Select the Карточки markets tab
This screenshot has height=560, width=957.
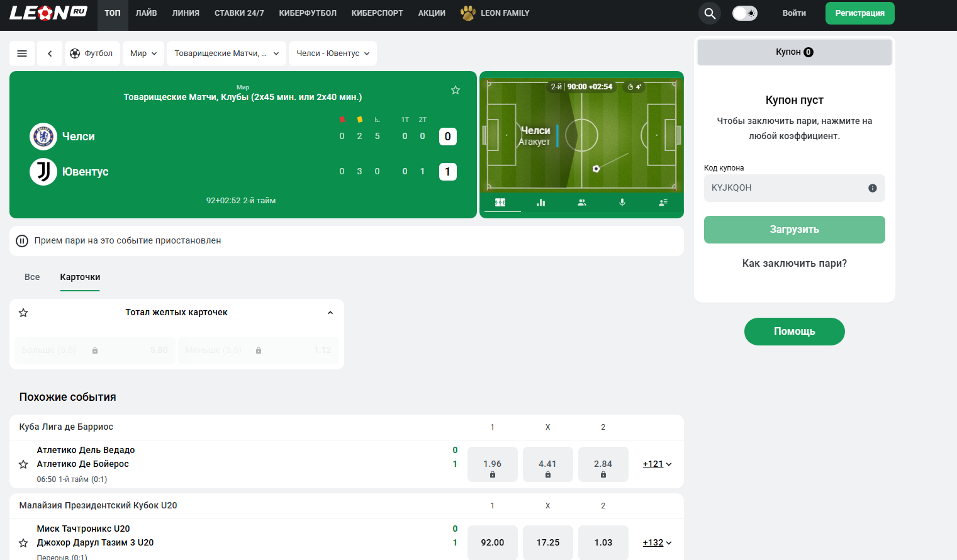point(80,277)
